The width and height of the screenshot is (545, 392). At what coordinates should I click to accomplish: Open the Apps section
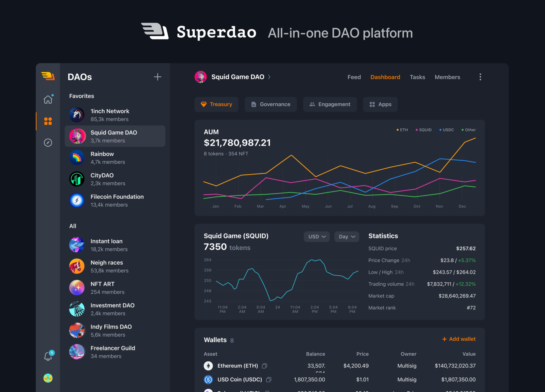[x=380, y=104]
